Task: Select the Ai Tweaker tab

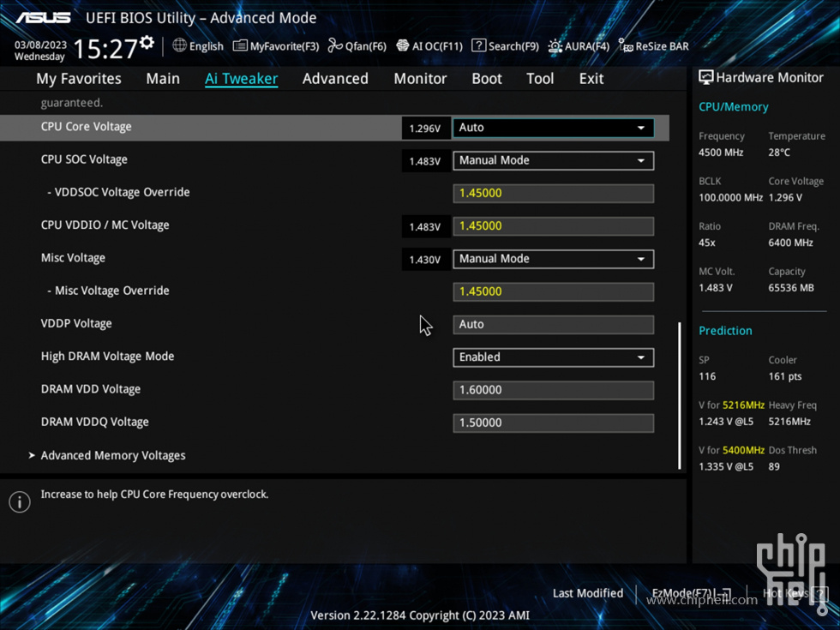Action: 241,79
